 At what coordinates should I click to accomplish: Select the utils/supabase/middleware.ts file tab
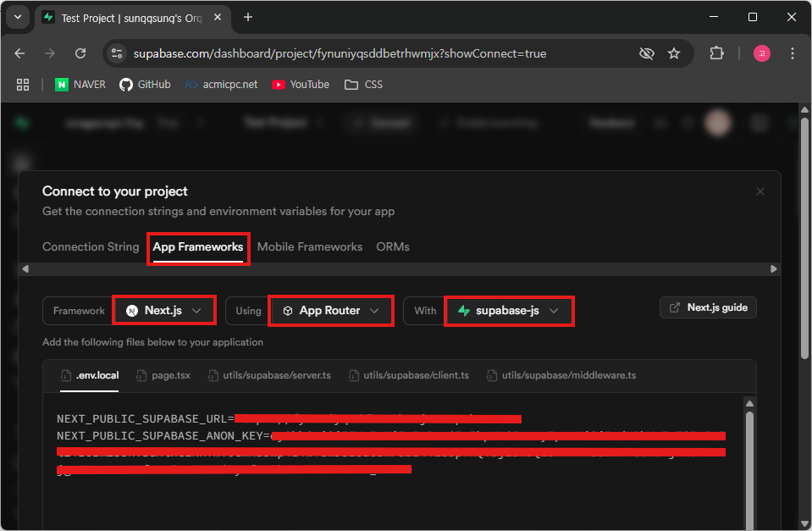point(561,375)
